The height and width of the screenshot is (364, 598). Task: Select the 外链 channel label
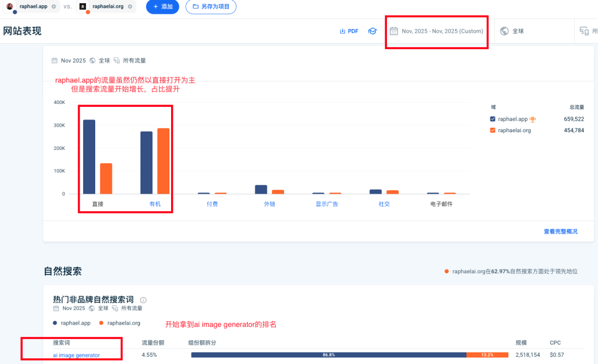coord(269,204)
